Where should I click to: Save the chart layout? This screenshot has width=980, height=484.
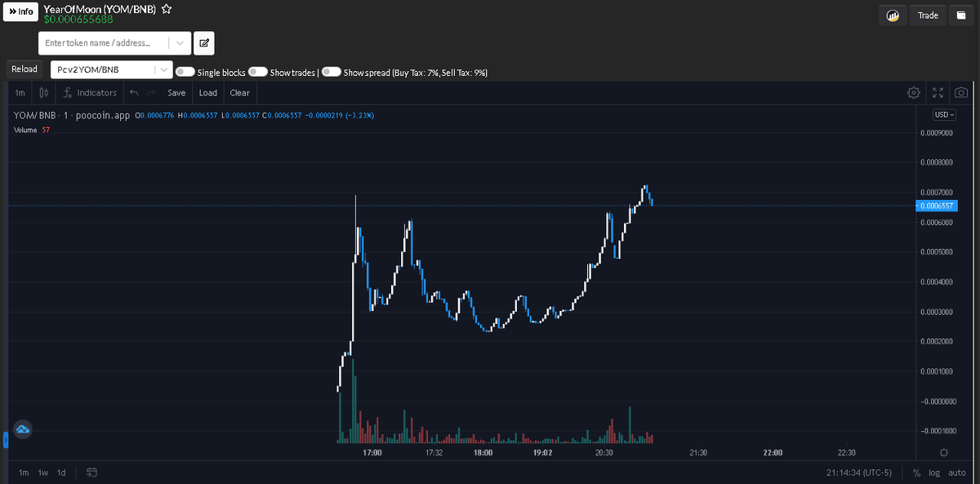coord(177,93)
